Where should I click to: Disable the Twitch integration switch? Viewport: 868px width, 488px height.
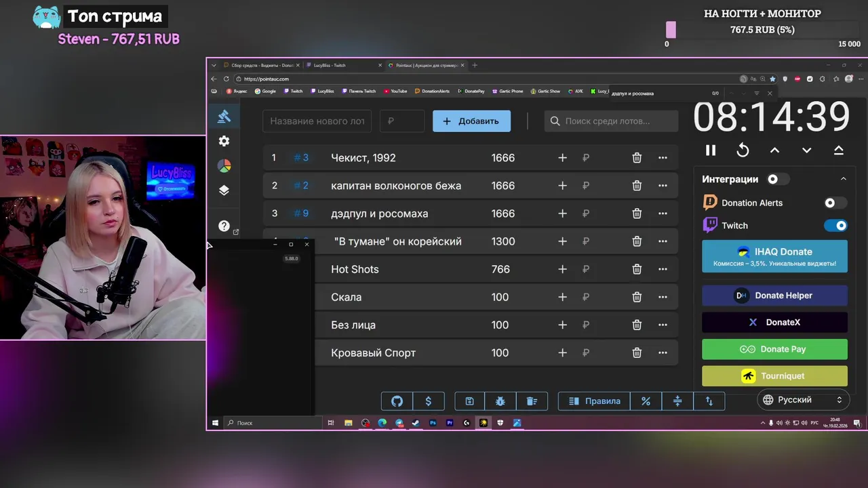(x=835, y=226)
